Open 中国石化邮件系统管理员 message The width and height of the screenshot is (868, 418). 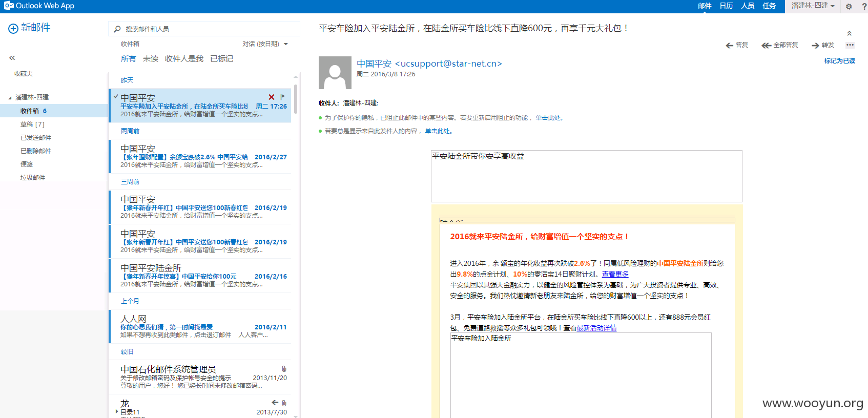pos(200,377)
